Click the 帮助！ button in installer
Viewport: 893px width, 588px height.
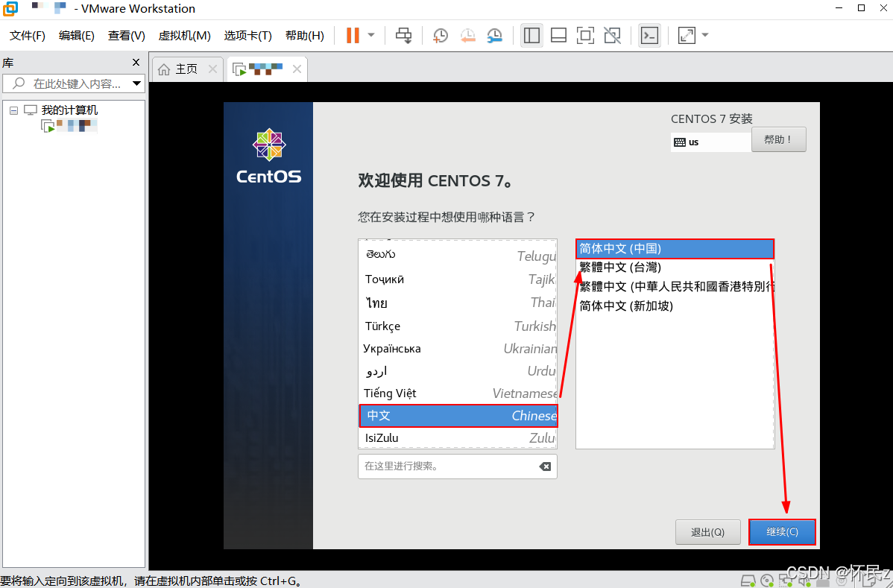(778, 139)
